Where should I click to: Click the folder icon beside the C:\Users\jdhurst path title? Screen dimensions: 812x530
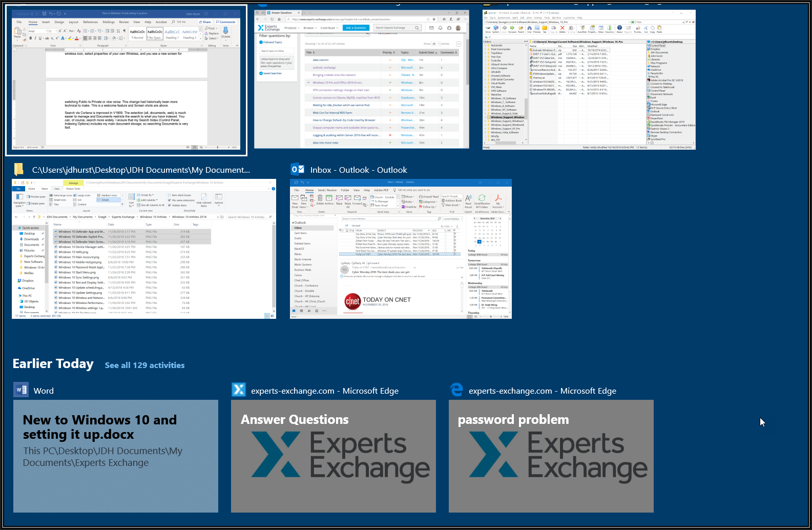19,170
